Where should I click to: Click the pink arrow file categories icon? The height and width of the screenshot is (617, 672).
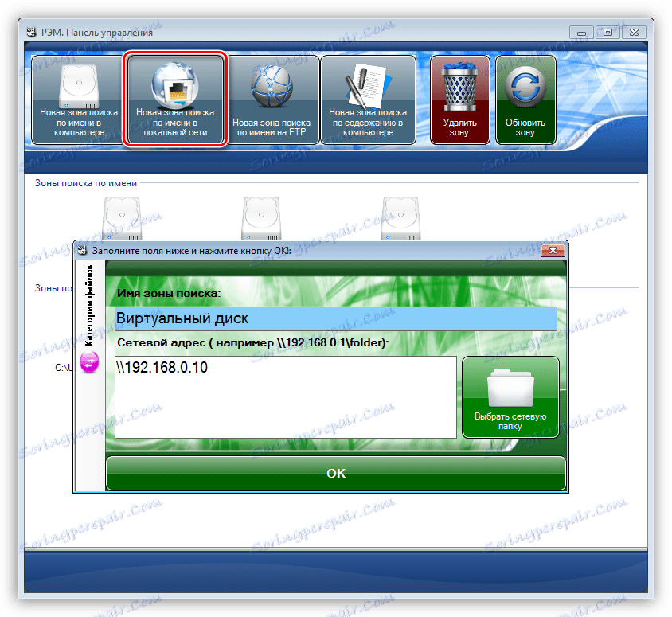[89, 362]
